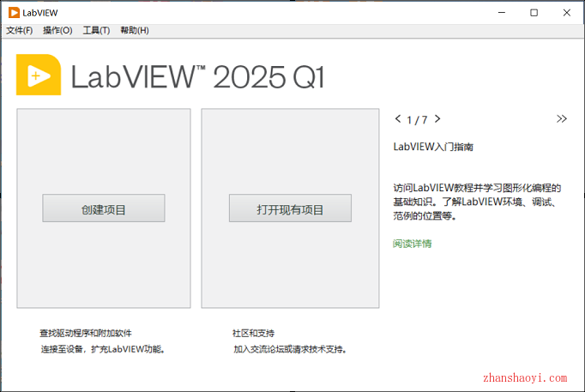Open the 操作(O) menu
The height and width of the screenshot is (392, 585).
click(x=57, y=31)
